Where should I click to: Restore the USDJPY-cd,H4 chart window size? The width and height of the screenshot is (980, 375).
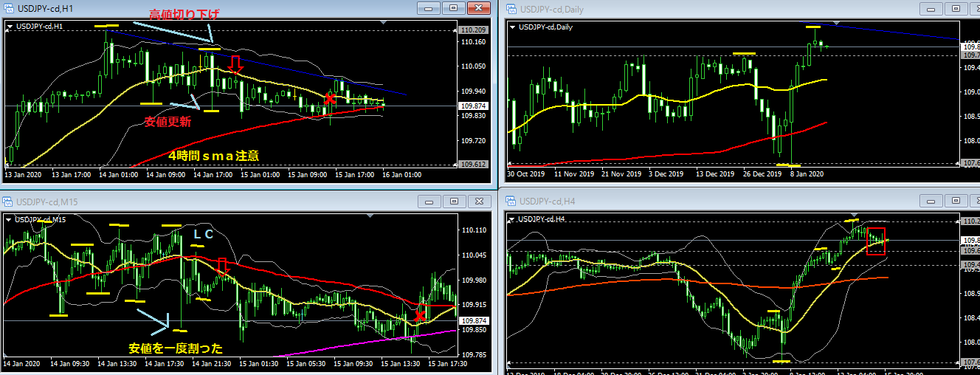956,201
